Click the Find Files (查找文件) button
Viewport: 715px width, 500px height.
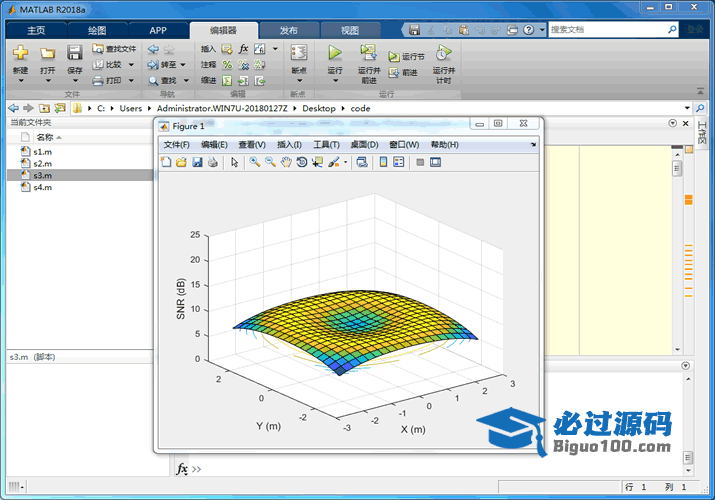(x=114, y=48)
